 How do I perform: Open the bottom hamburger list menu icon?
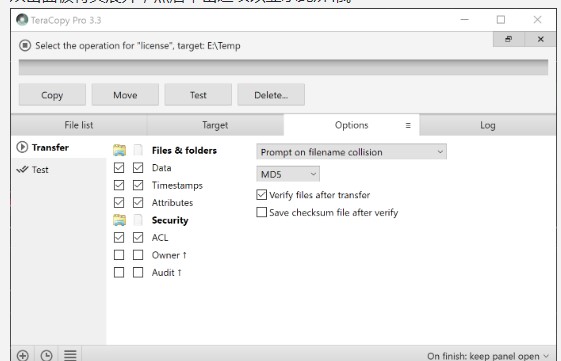pos(70,355)
